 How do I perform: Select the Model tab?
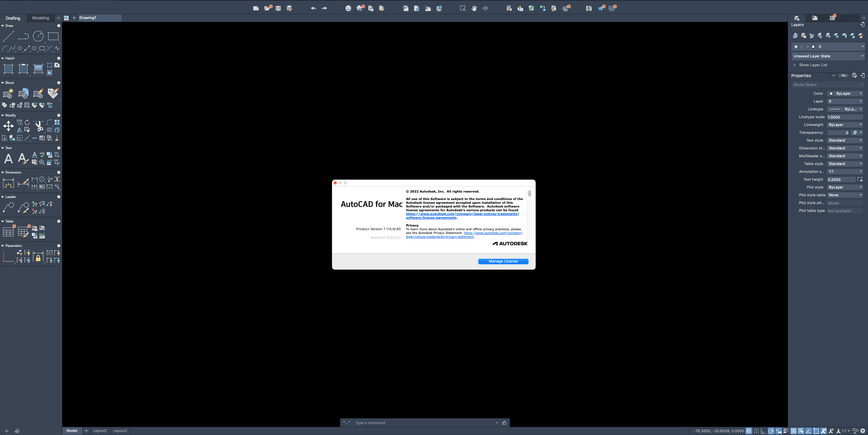click(72, 431)
